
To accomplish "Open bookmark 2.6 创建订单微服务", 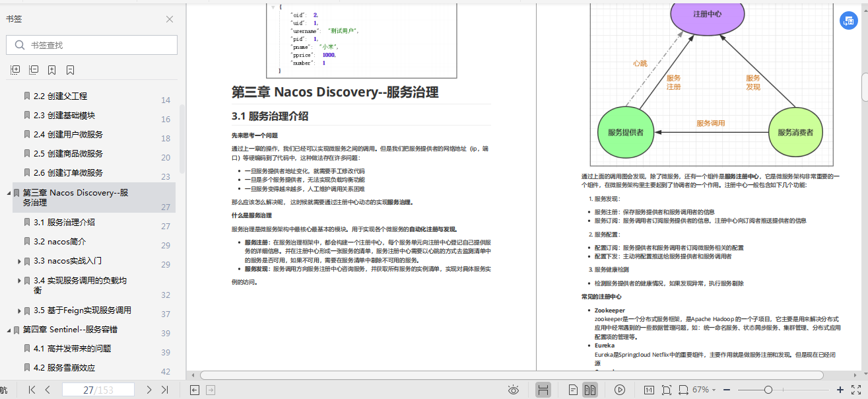I will coord(68,172).
